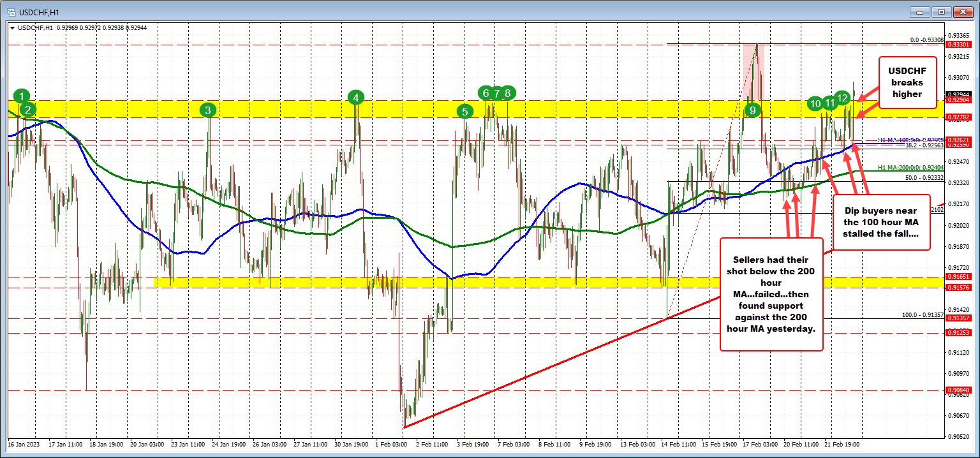This screenshot has height=458, width=980.
Task: Select green marker number 3
Action: point(208,110)
